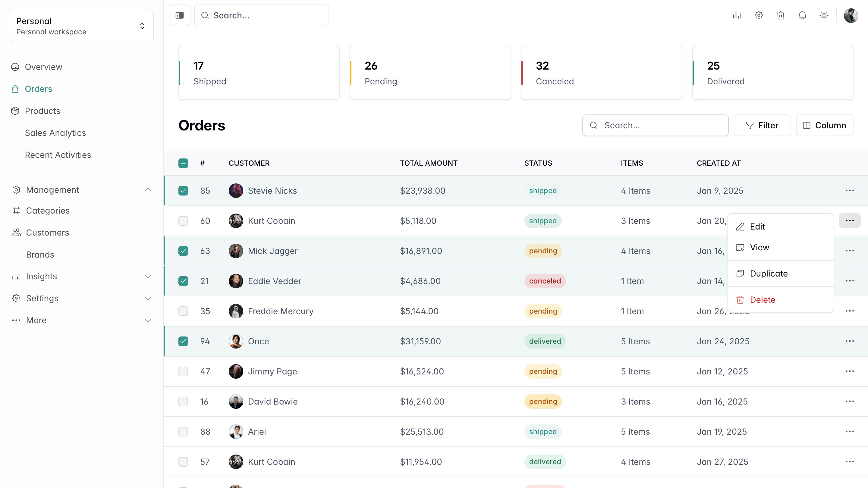
Task: Open the Personal workspace switcher
Action: click(x=82, y=26)
